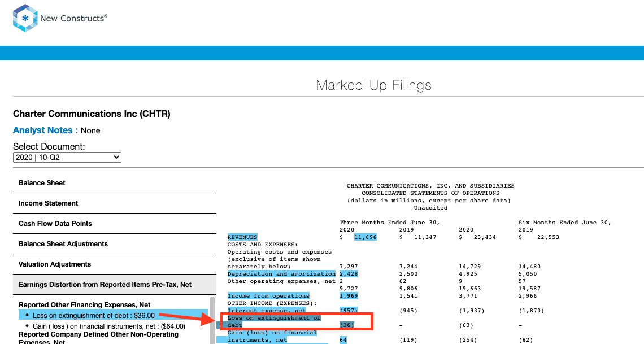Screen dimensions: 644x344
Task: Open the Income Statement section
Action: (x=115, y=203)
